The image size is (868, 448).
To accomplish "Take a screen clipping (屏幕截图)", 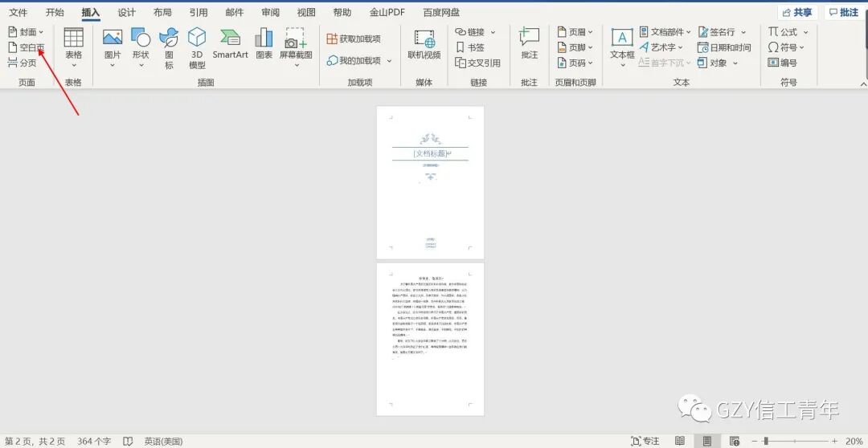I will pyautogui.click(x=296, y=49).
